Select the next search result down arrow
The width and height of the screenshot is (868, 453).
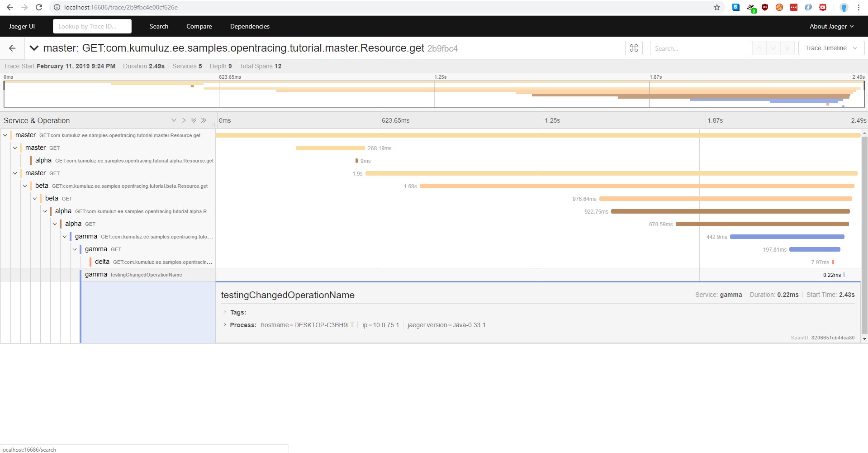click(773, 48)
